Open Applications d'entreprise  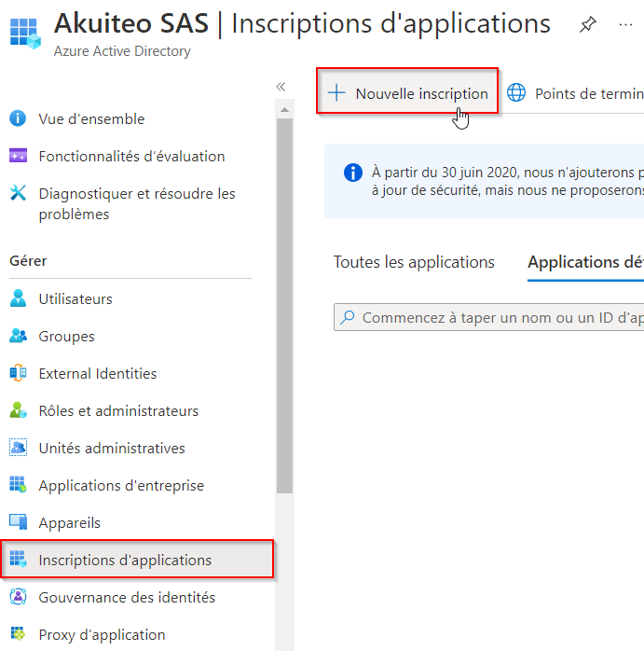(x=121, y=486)
